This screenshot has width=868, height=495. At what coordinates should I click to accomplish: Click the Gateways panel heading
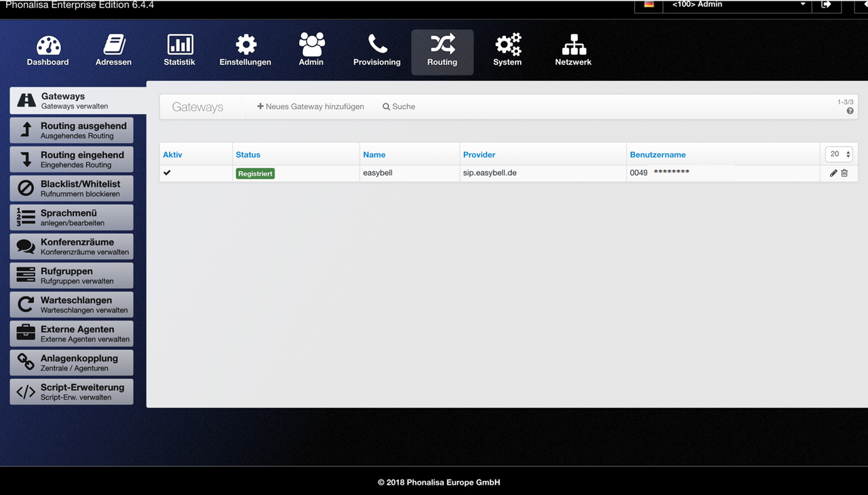(x=197, y=106)
